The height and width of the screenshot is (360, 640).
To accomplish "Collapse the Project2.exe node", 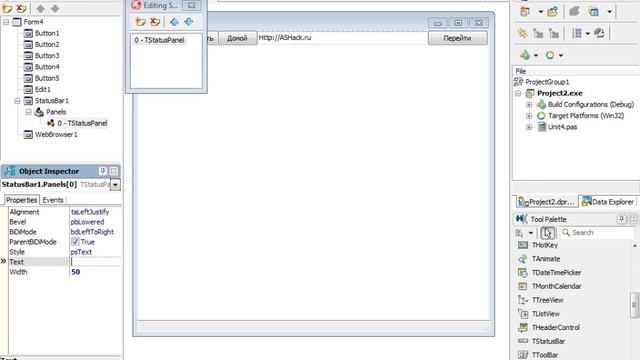I will [518, 93].
